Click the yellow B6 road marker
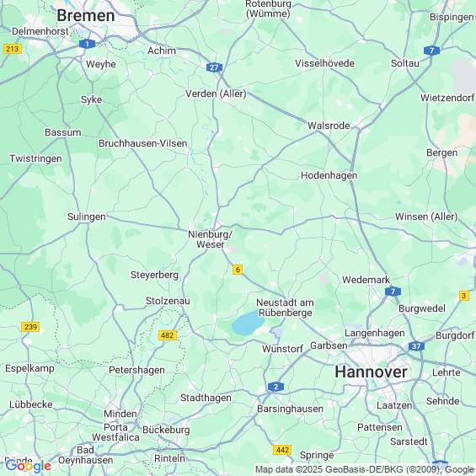 (x=238, y=270)
